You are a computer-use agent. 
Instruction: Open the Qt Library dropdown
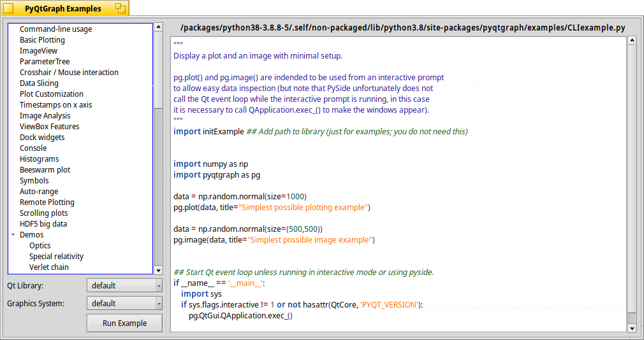click(124, 285)
